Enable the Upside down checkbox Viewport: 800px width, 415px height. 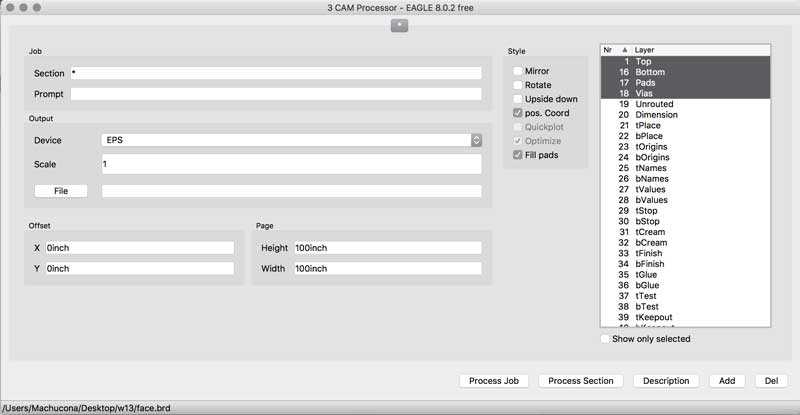pos(518,99)
